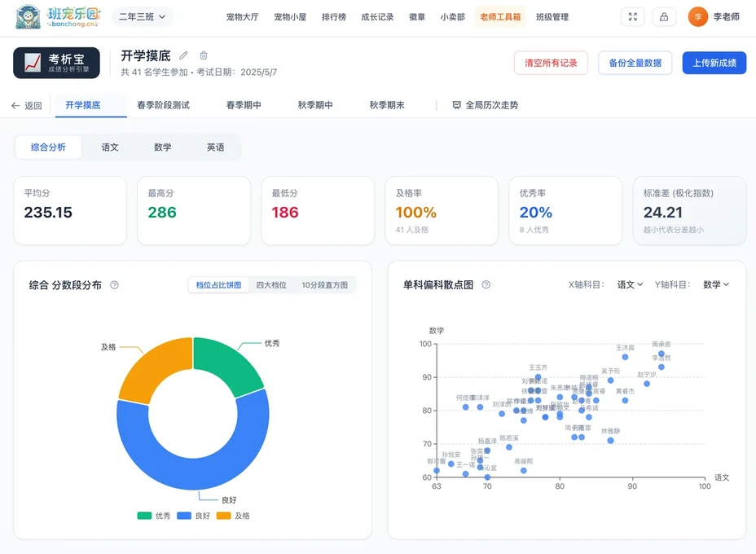Click 林雅静 scatter point
This screenshot has height=554, width=756.
click(x=610, y=441)
